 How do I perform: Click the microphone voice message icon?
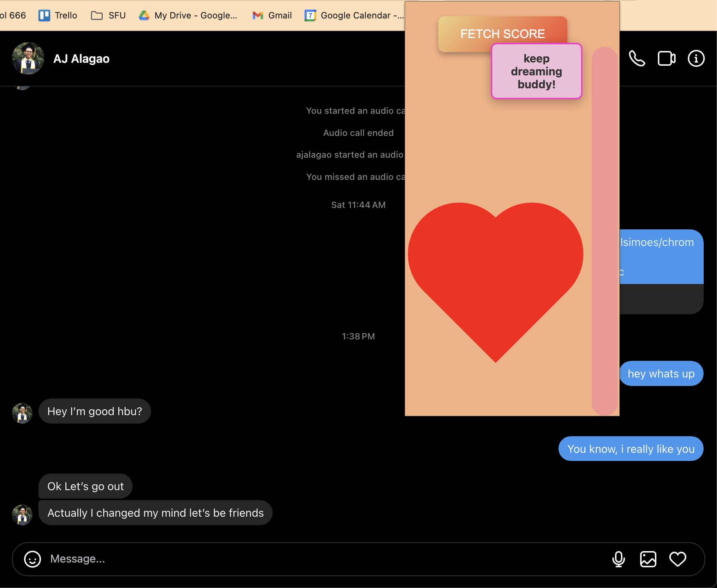(618, 559)
